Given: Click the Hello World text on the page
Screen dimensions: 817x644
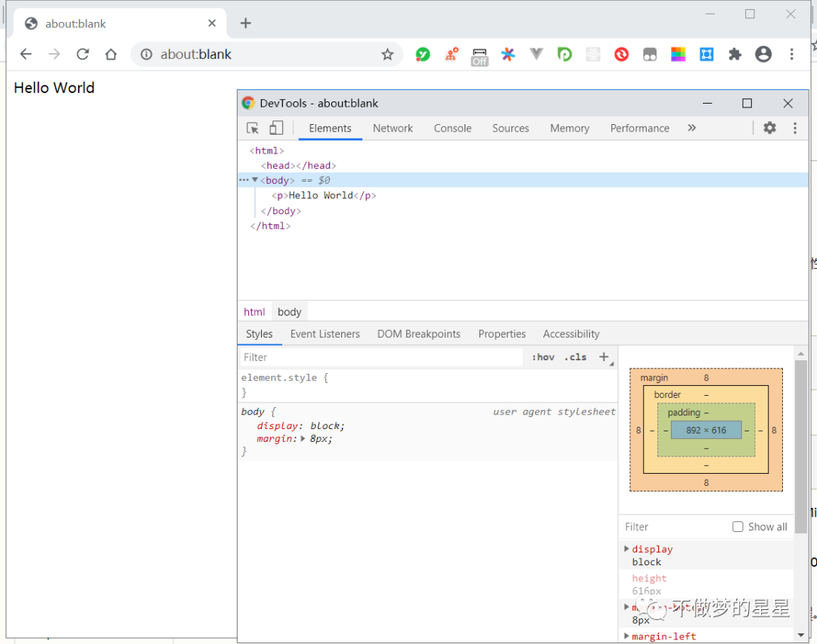Looking at the screenshot, I should [x=54, y=88].
